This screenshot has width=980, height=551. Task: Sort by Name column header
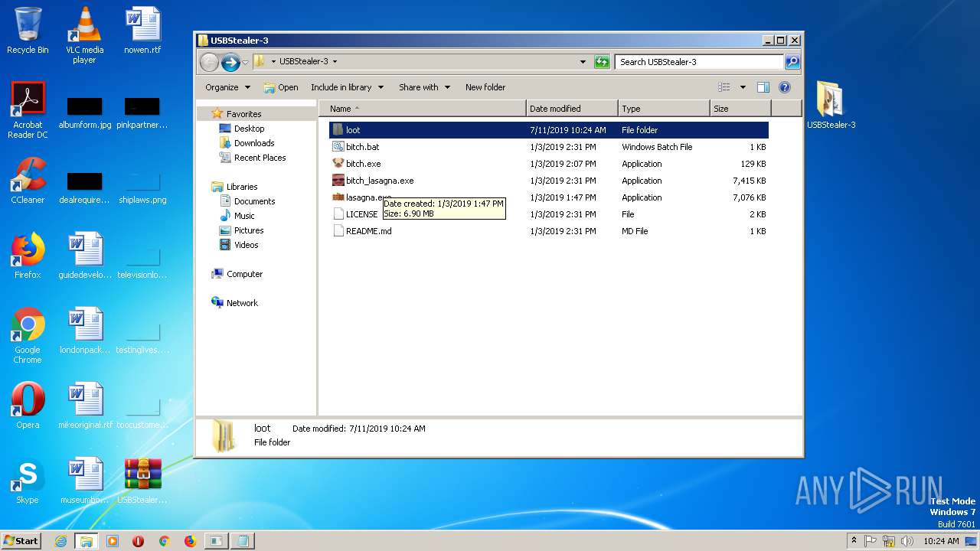click(x=422, y=109)
